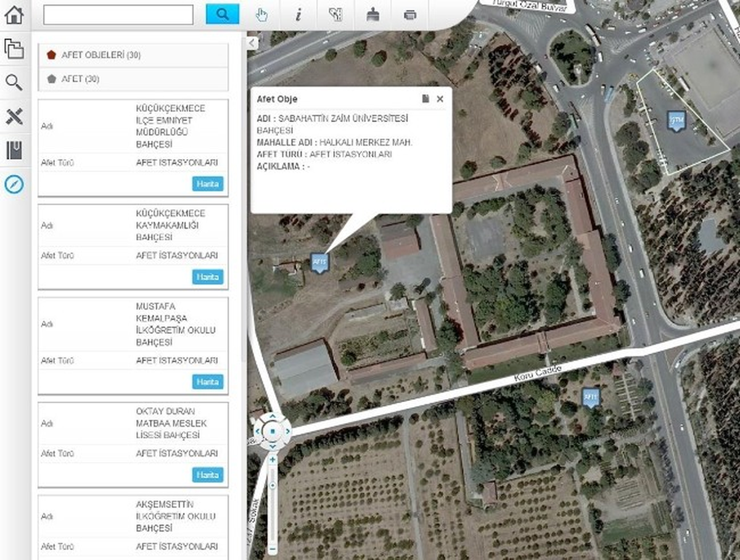Open the home icon in sidebar

pyautogui.click(x=14, y=14)
